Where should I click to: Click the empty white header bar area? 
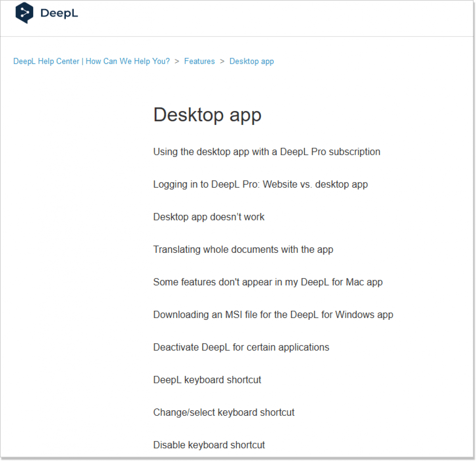[x=278, y=18]
